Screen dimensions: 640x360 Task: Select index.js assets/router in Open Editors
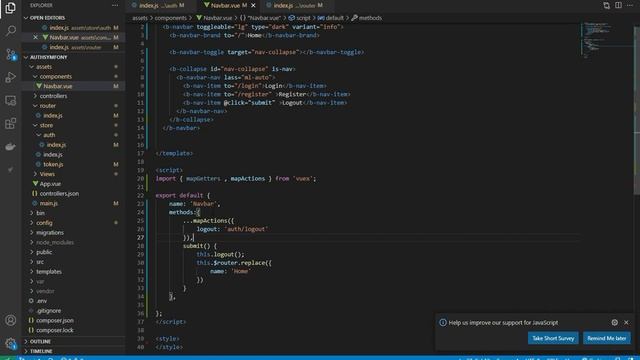(x=73, y=47)
